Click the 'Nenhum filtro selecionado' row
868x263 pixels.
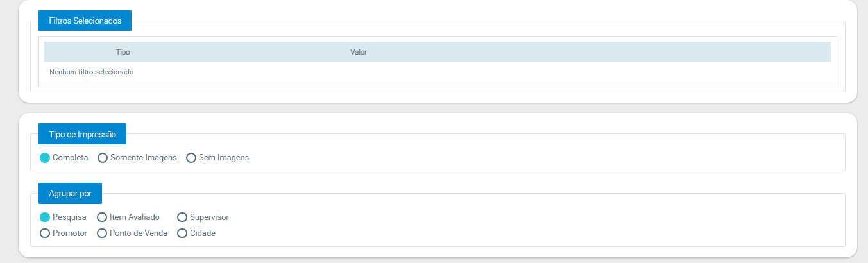91,72
